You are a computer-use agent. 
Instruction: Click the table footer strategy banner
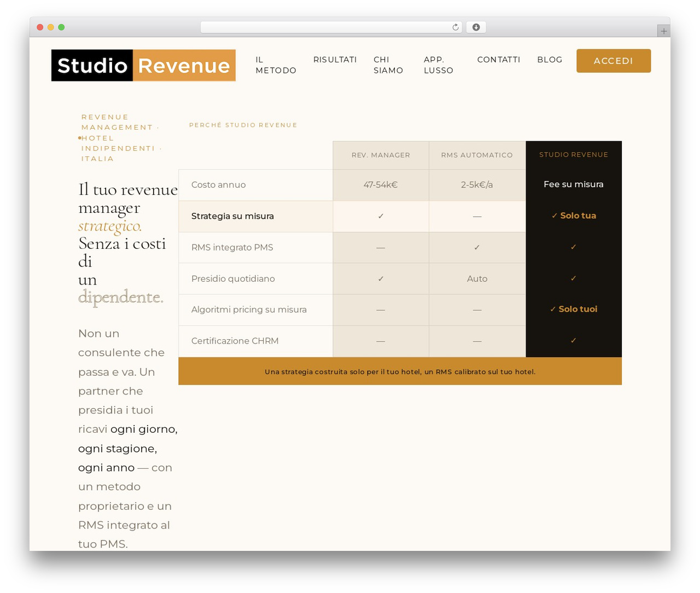click(400, 371)
